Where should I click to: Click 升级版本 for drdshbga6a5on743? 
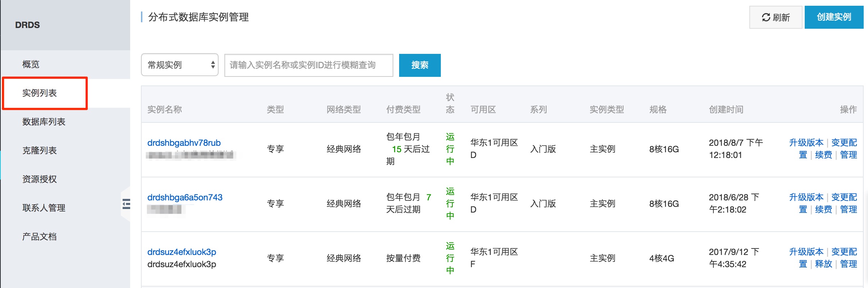[806, 198]
